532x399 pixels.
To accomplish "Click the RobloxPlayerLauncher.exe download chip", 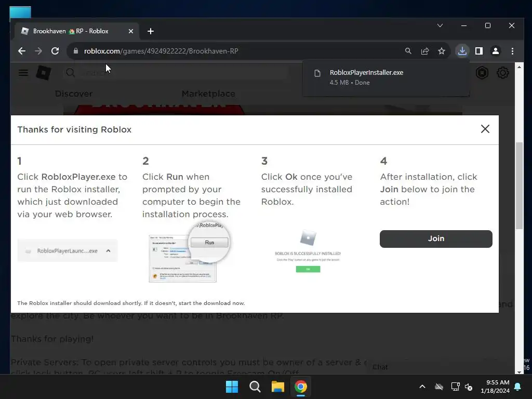I will [x=68, y=251].
